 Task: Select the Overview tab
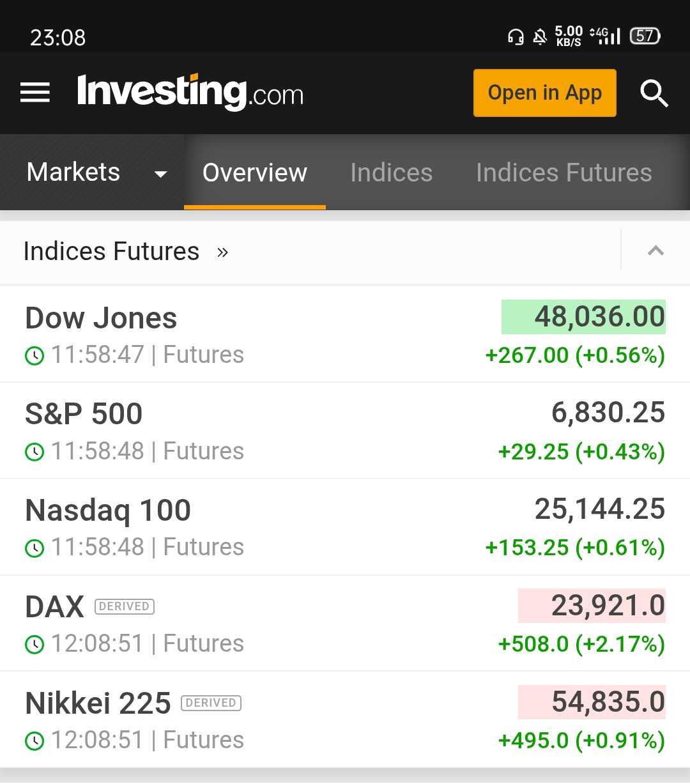[255, 173]
